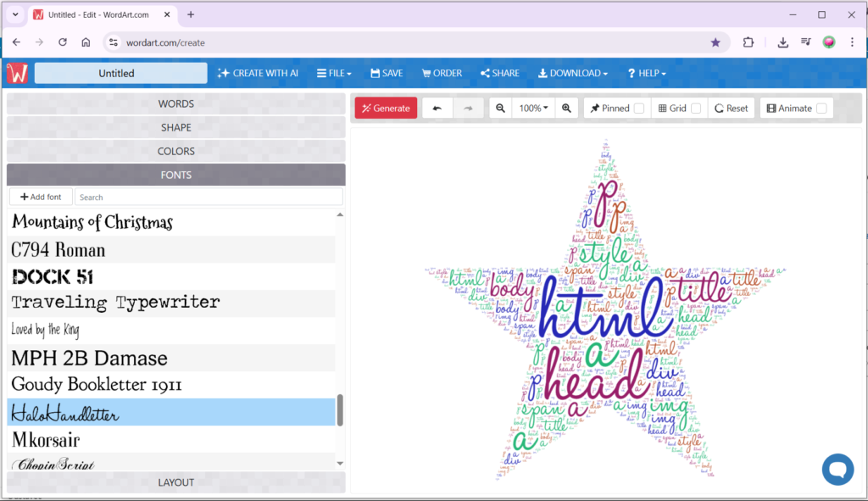Viewport: 868px width, 501px height.
Task: Zoom out with the magnifier minus icon
Action: pyautogui.click(x=501, y=109)
